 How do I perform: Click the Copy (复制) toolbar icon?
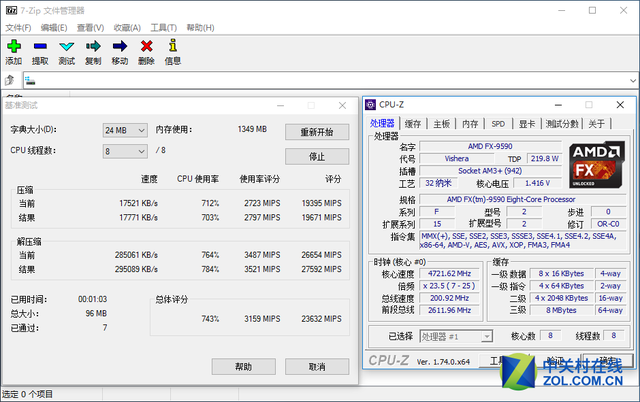pyautogui.click(x=93, y=46)
